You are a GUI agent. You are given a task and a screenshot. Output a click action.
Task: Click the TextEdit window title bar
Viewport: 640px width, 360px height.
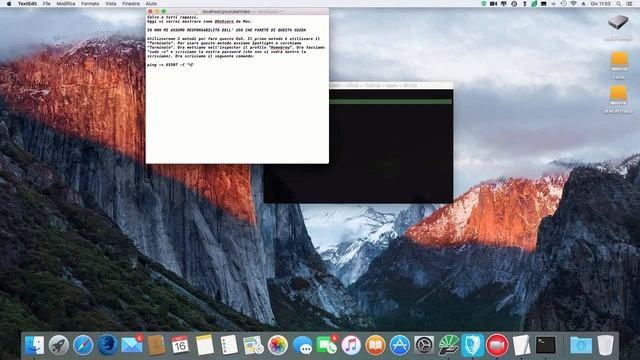tap(237, 11)
